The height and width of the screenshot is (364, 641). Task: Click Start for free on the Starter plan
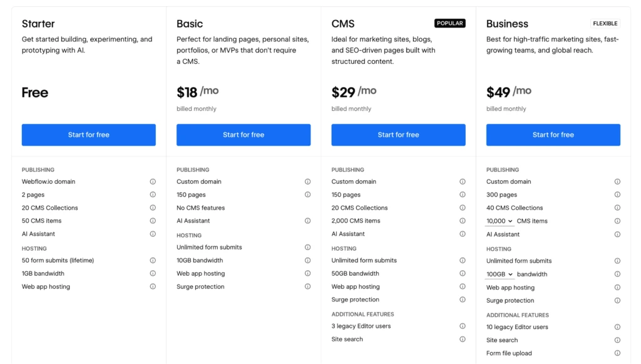click(88, 134)
